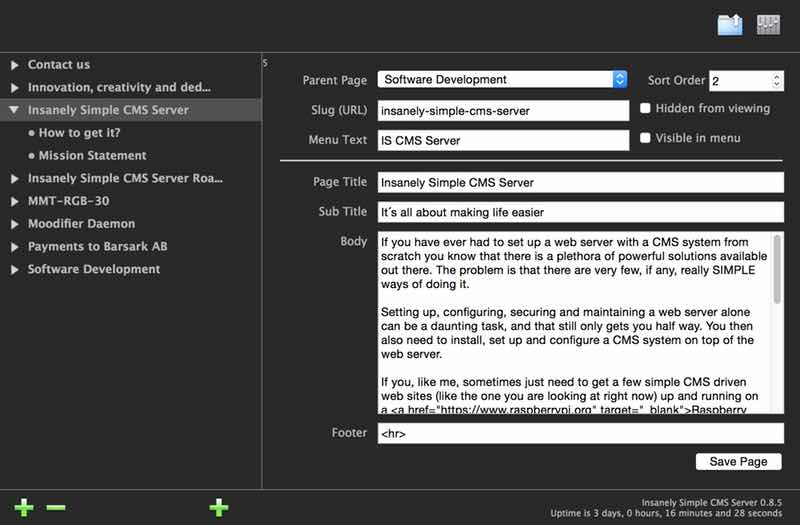This screenshot has height=525, width=800.
Task: Select Insanely Simple CMS Server page row
Action: 131,110
